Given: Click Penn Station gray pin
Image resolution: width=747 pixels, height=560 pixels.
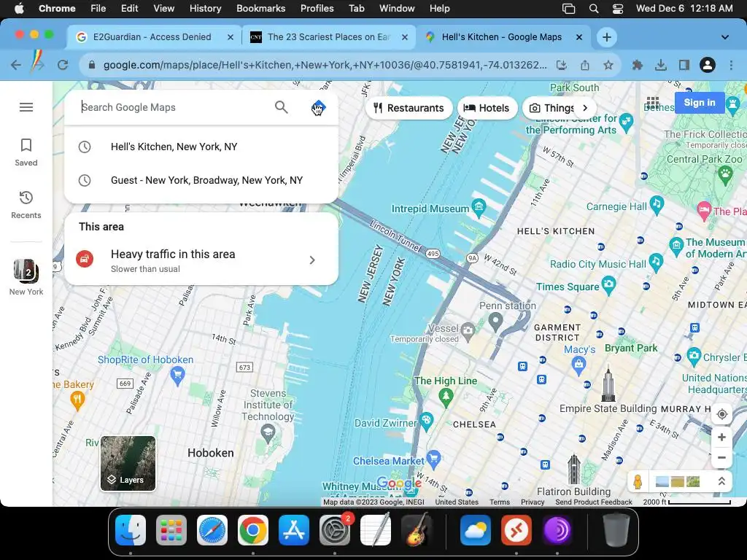Looking at the screenshot, I should [x=495, y=322].
